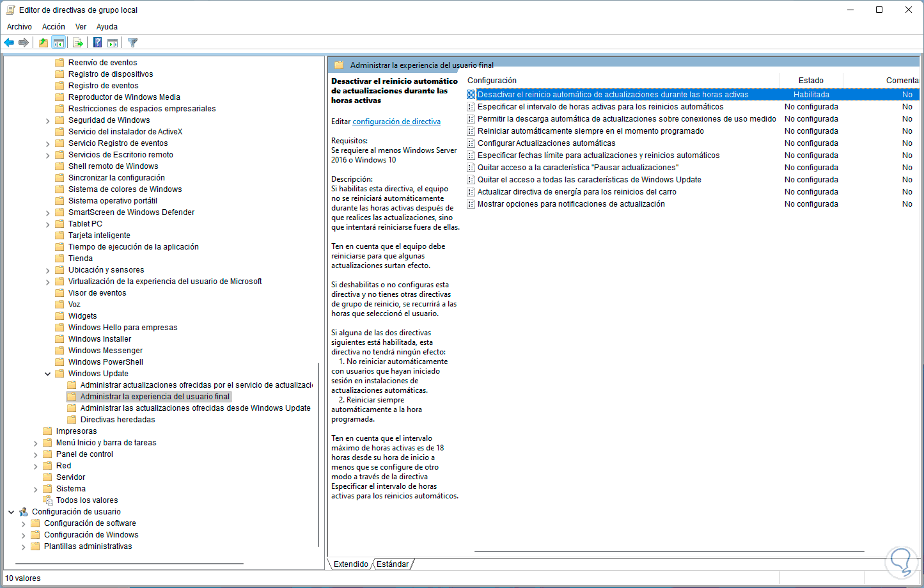The height and width of the screenshot is (588, 924).
Task: Expand the 'Servicios de Escritorio remoto' node
Action: pyautogui.click(x=47, y=155)
